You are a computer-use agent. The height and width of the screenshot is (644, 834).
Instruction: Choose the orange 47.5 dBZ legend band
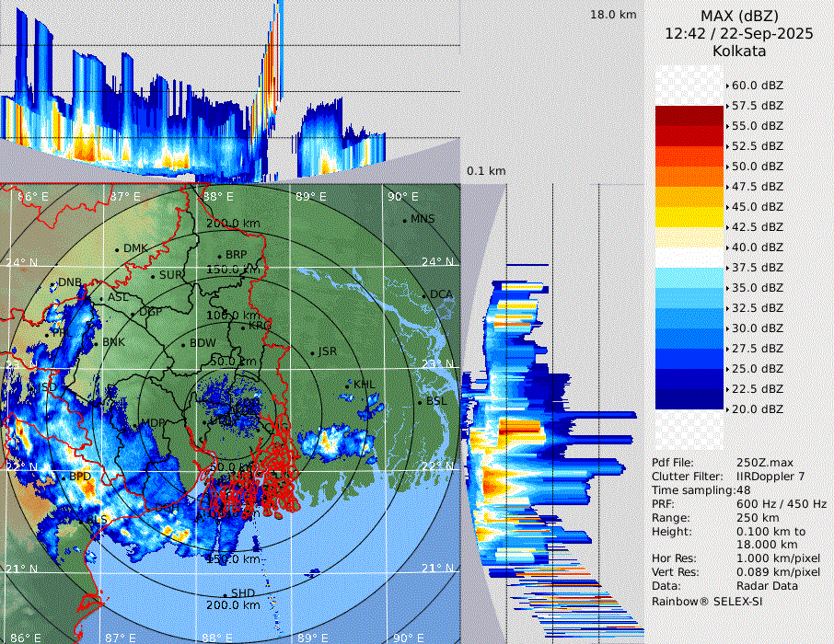689,177
